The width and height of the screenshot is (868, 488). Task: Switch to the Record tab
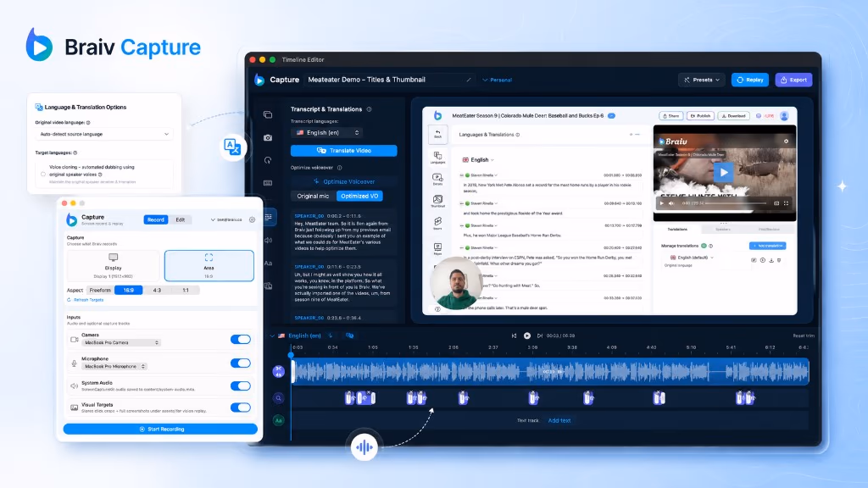[156, 219]
